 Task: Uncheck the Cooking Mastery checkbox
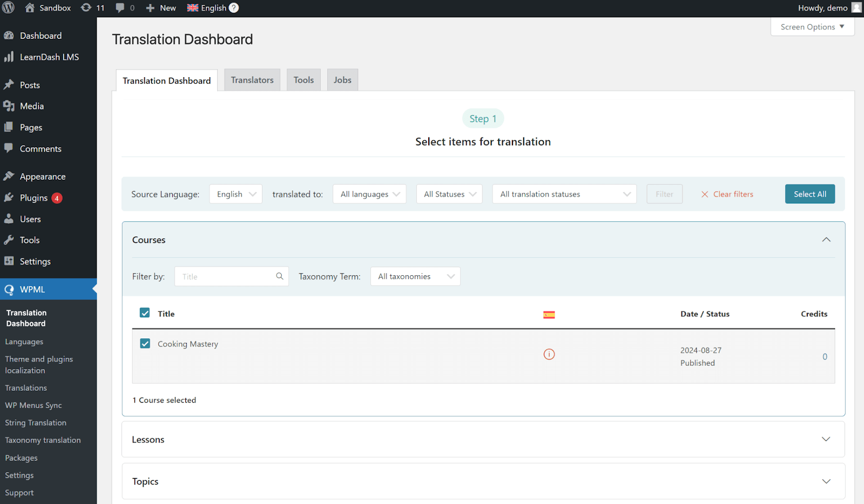[145, 344]
